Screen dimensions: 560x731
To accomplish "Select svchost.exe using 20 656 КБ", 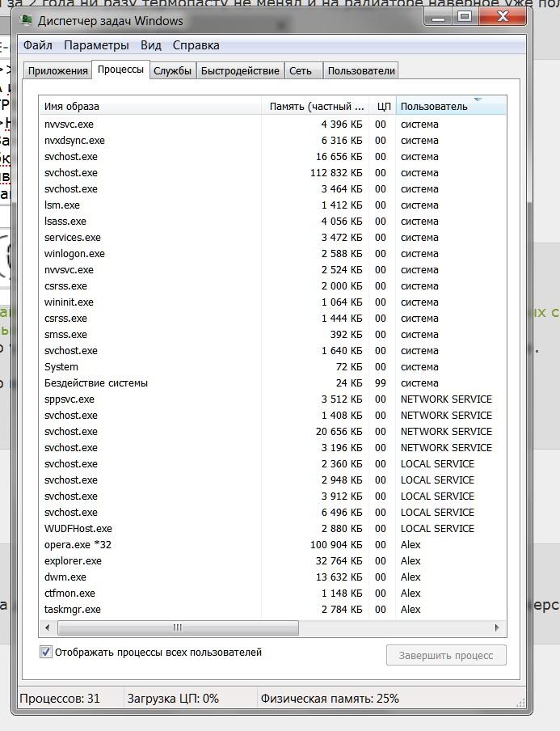I will click(272, 431).
